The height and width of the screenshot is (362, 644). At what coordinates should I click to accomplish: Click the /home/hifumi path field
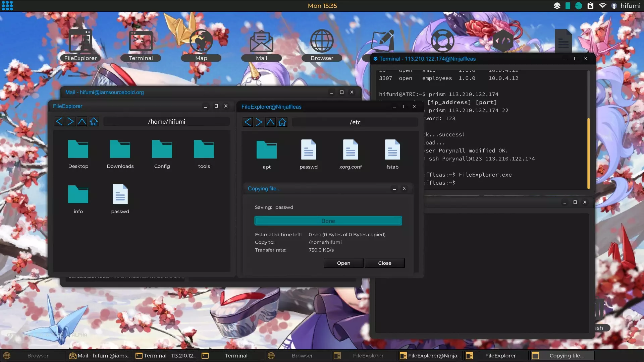(167, 122)
